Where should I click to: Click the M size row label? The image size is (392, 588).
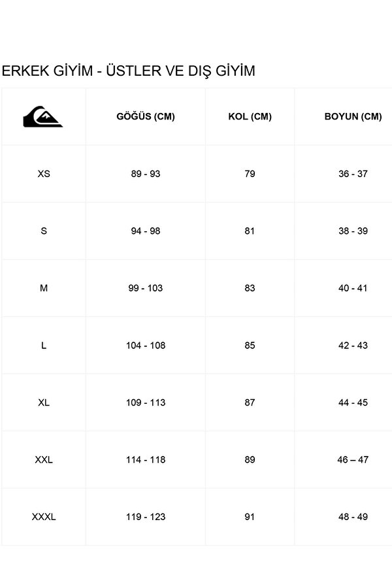point(44,288)
